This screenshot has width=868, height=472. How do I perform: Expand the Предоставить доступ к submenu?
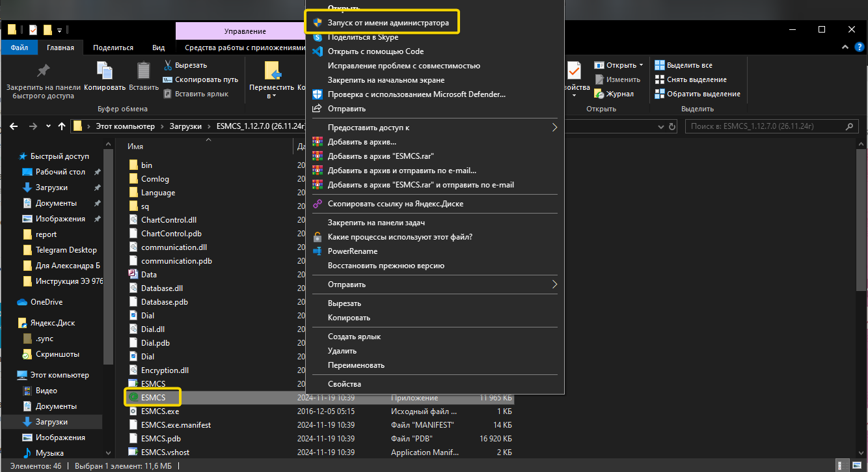point(555,128)
